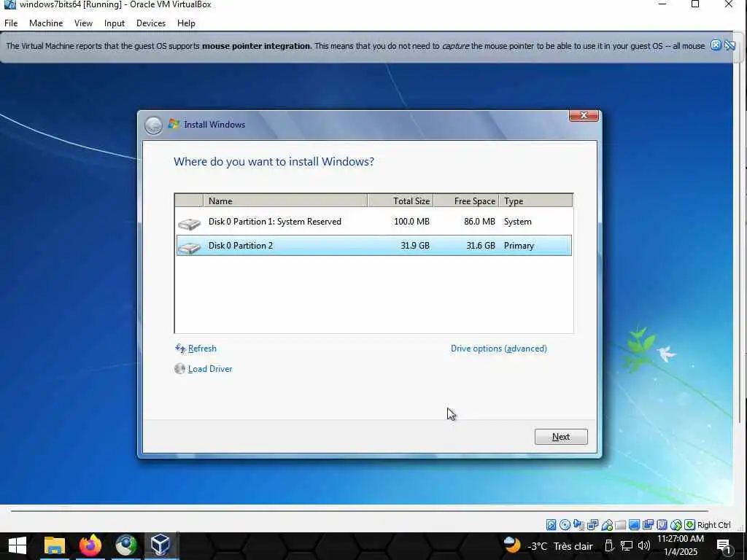Click the taskbar clock showing 11:27:00 AM
Image resolution: width=747 pixels, height=560 pixels.
(x=681, y=539)
